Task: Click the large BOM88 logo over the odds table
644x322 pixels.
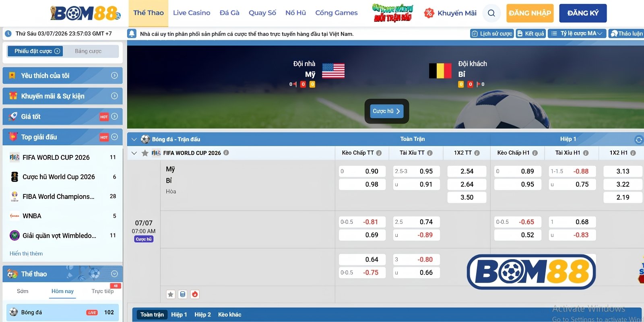Action: coord(531,272)
